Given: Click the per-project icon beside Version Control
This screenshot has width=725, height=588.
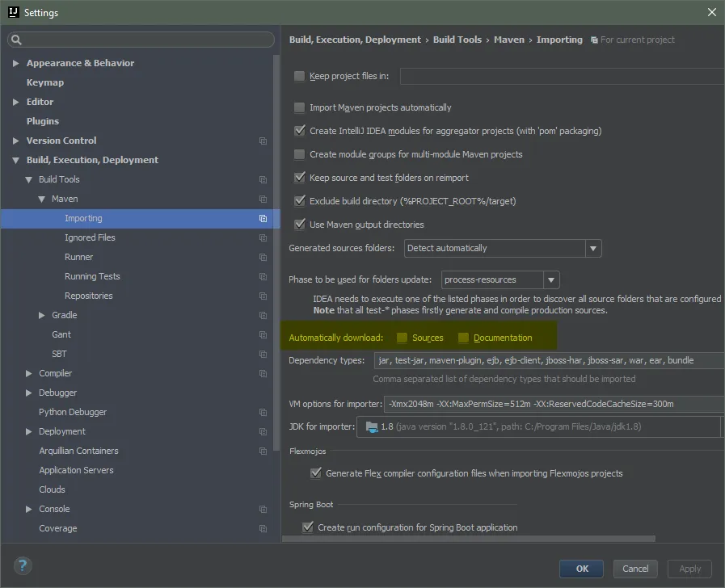Looking at the screenshot, I should pos(263,141).
